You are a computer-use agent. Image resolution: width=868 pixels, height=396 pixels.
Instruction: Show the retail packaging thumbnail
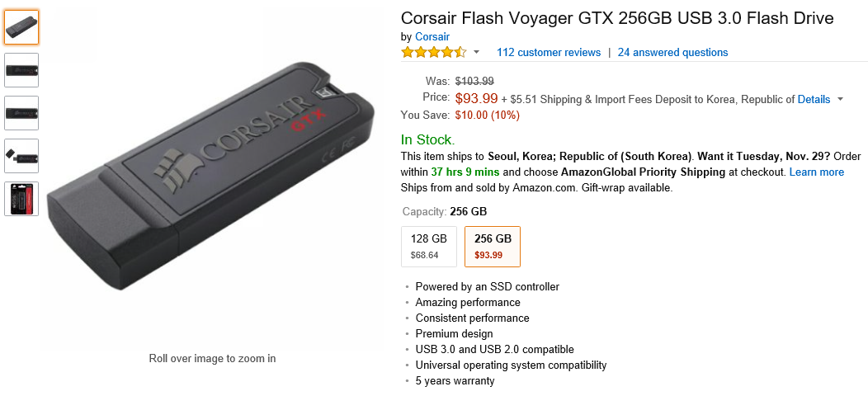(x=21, y=199)
